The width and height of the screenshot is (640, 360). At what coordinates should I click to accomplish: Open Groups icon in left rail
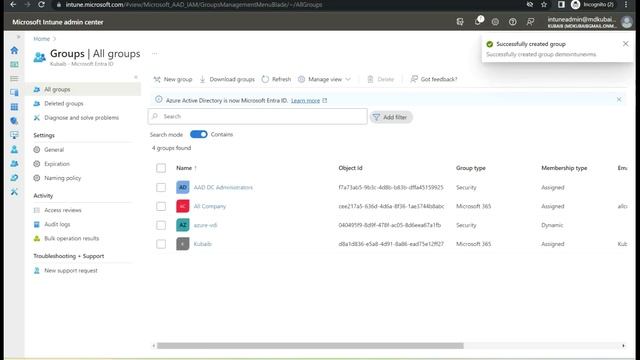click(x=14, y=164)
